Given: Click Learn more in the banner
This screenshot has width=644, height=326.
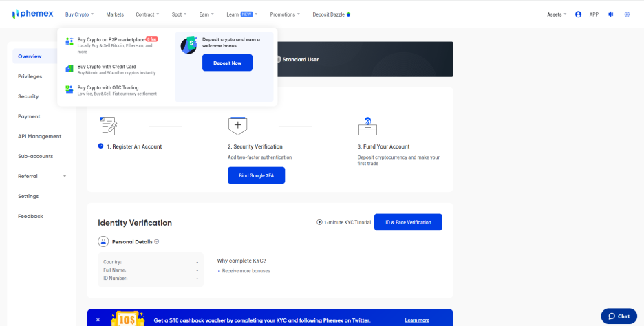Looking at the screenshot, I should point(417,320).
